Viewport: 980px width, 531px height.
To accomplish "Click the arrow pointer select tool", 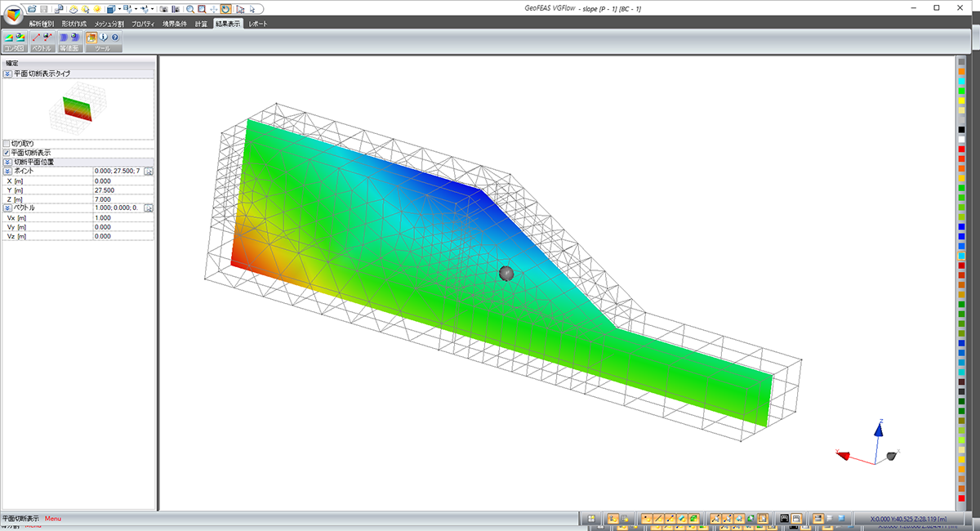I will pyautogui.click(x=252, y=9).
